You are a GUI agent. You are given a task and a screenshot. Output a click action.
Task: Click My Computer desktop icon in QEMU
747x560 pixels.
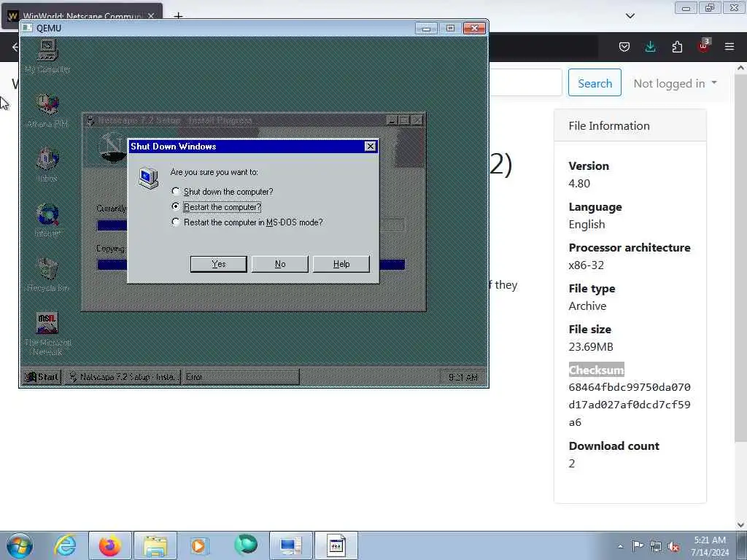[x=47, y=56]
